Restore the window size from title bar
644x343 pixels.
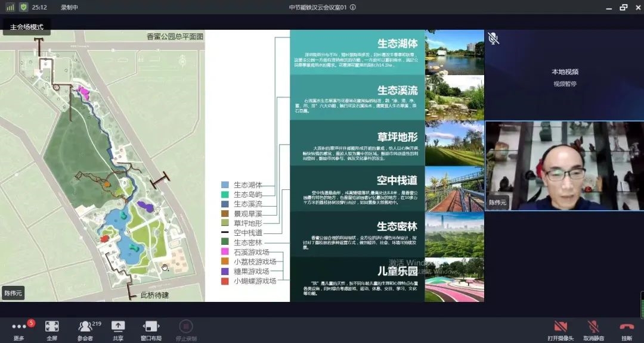pyautogui.click(x=623, y=7)
